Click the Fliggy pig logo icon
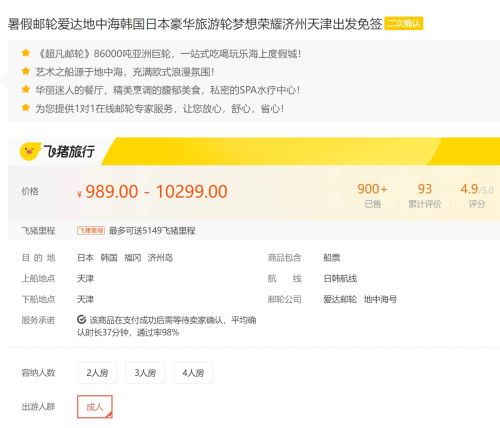500x428 pixels. 30,152
